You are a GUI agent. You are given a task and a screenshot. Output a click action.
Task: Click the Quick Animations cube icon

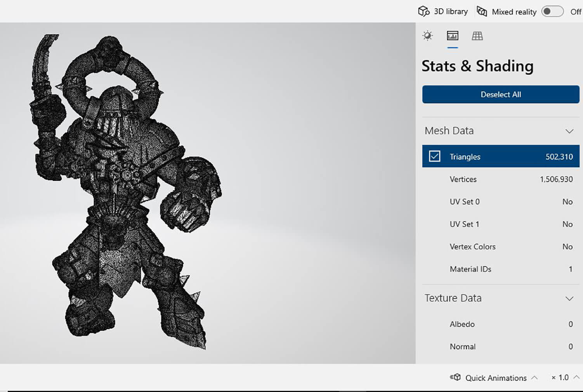455,377
